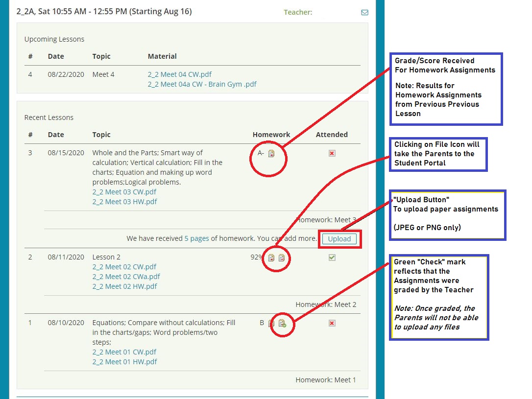Click red X attendance mark for 08/10/2020
This screenshot has height=399, width=532.
coord(332,323)
